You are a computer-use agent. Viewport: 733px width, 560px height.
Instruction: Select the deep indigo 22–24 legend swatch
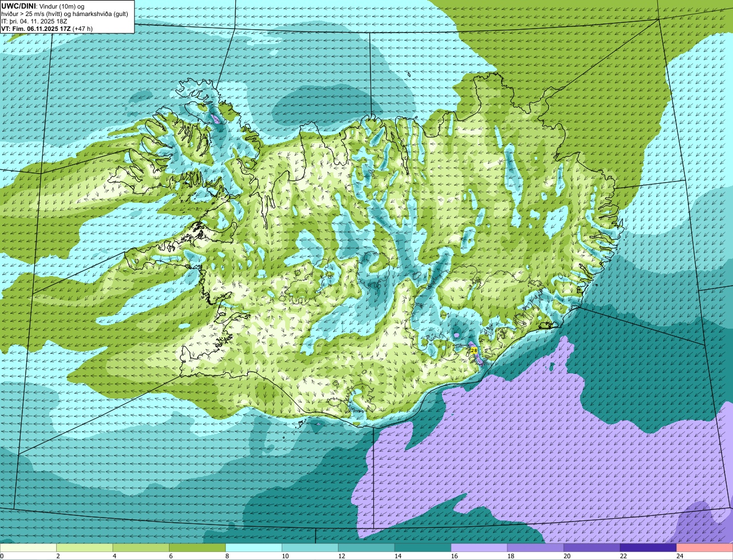tap(648, 547)
